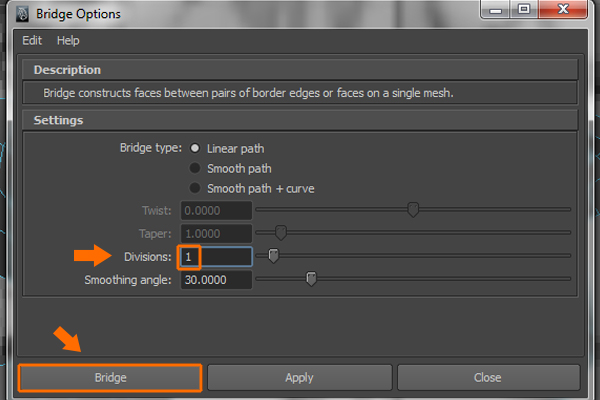Screen dimensions: 600x400
Task: Minimize the Bridge Options window
Action: (x=495, y=10)
